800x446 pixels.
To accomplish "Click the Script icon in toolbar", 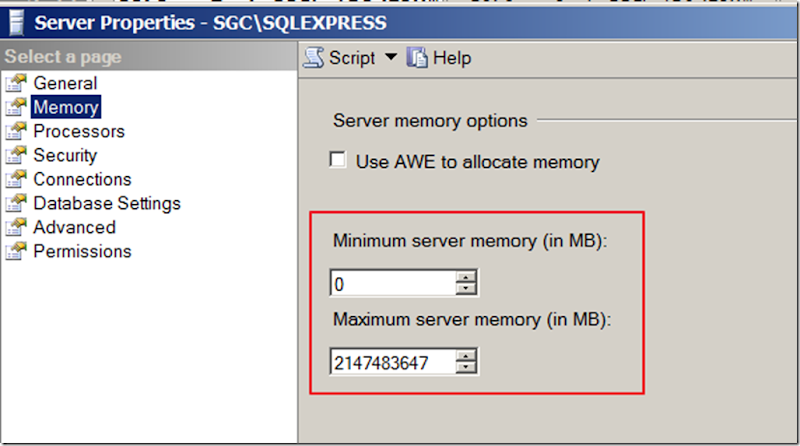I will point(315,59).
